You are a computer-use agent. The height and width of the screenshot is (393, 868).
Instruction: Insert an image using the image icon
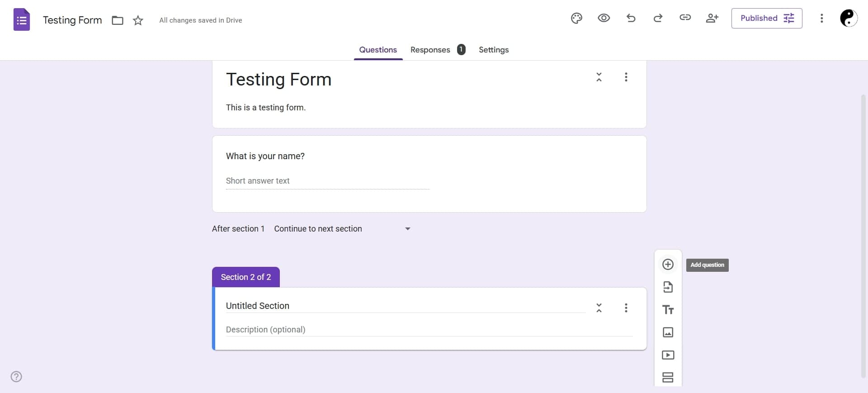click(x=668, y=332)
